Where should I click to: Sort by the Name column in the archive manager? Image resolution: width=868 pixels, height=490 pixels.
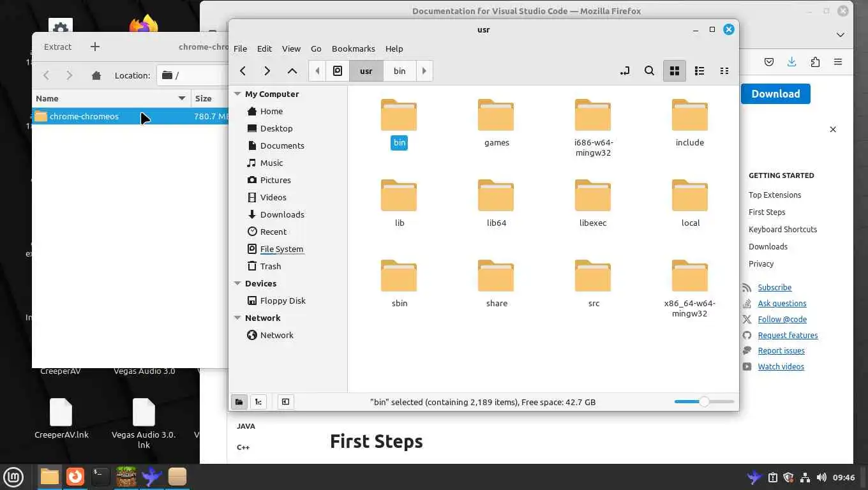click(112, 98)
